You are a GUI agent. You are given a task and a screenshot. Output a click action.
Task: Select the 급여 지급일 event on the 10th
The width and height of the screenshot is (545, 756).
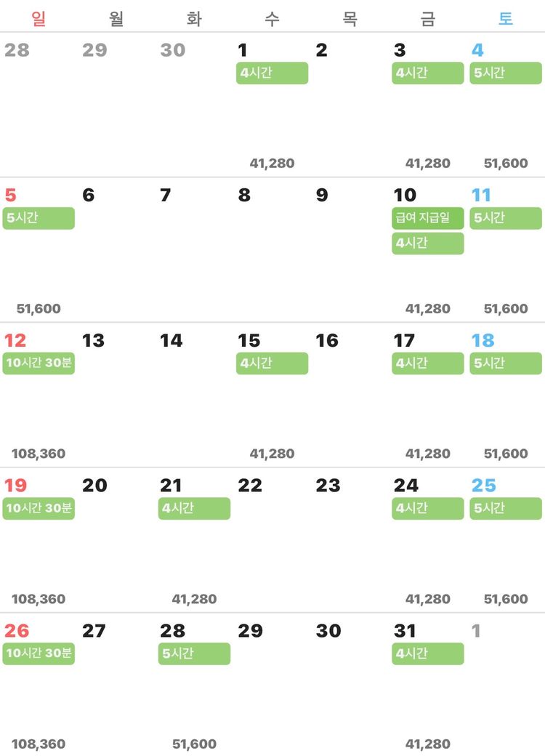[x=427, y=218]
